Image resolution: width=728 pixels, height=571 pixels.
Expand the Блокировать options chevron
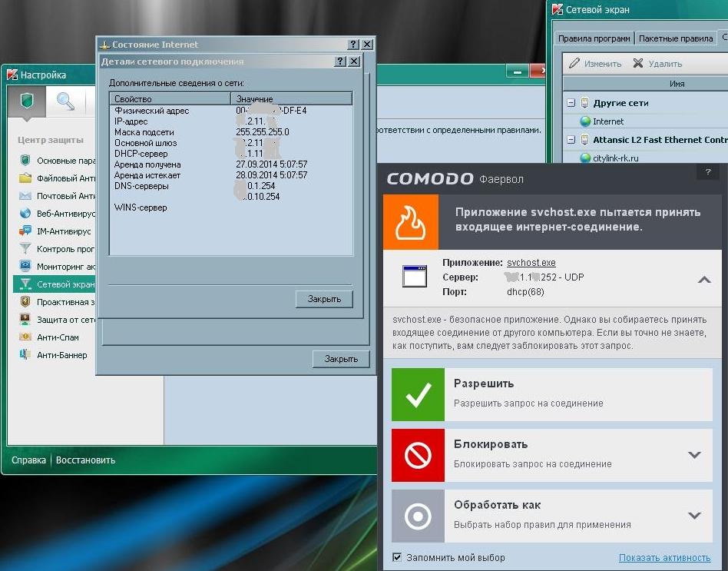pos(695,454)
